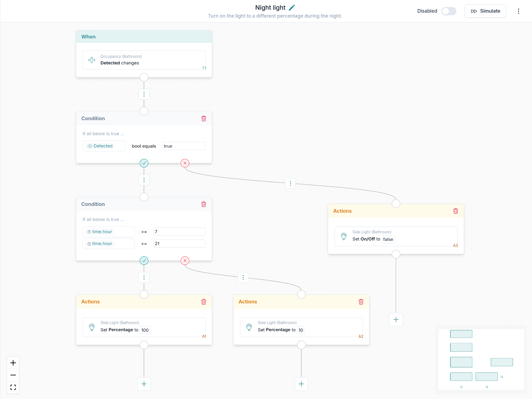Select the Side Light card labeled A3

click(396, 236)
